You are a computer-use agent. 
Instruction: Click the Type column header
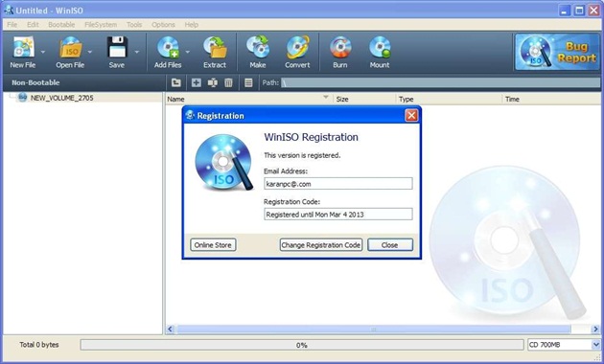click(x=449, y=99)
